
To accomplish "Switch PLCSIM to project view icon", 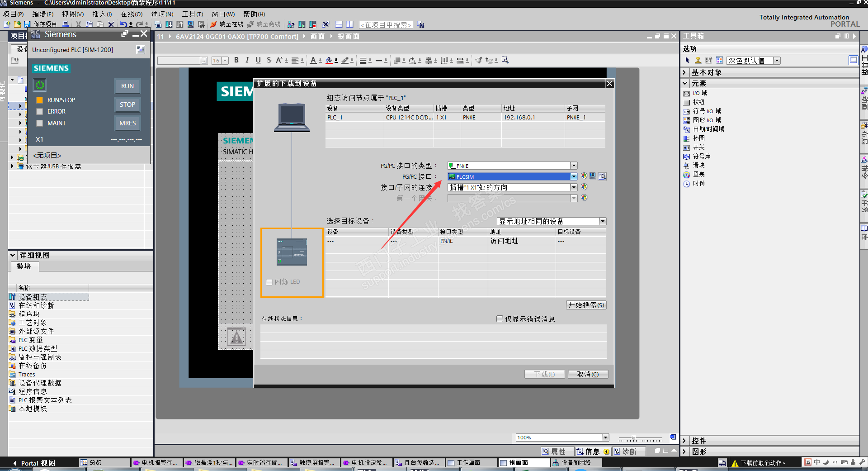I will tap(141, 50).
